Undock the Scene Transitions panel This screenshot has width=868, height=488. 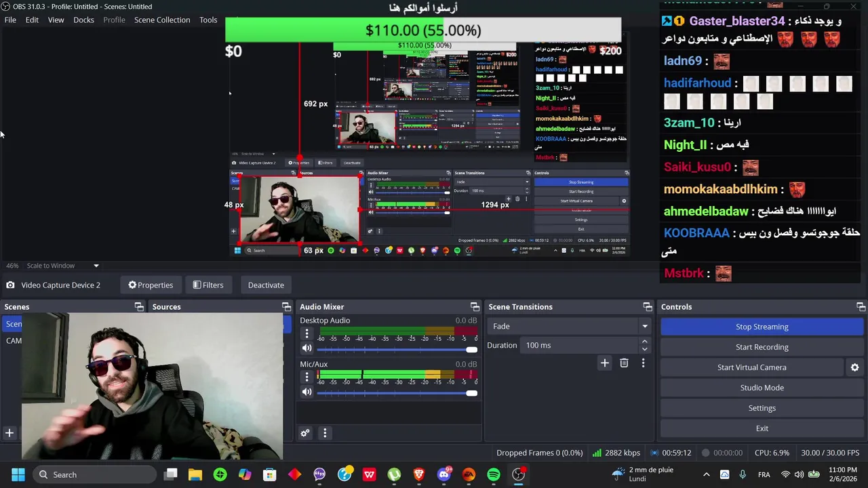(x=648, y=307)
